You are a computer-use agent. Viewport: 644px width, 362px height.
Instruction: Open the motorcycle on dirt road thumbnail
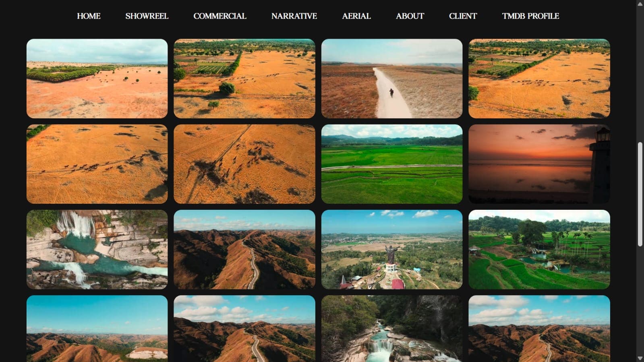pyautogui.click(x=391, y=79)
